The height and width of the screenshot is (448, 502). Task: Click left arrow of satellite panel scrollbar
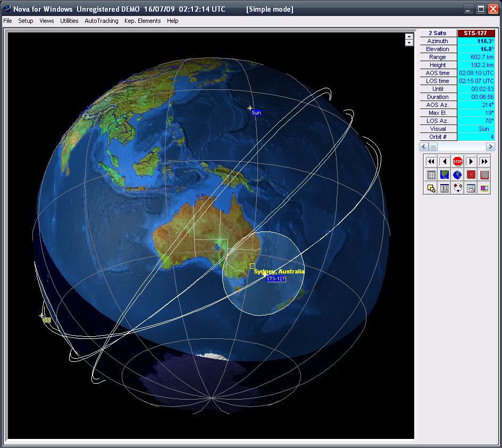pos(424,147)
